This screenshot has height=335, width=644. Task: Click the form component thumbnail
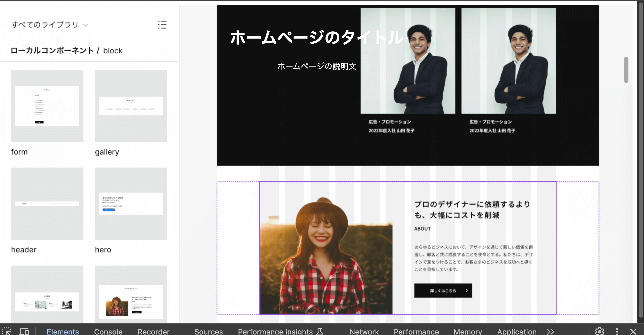47,106
